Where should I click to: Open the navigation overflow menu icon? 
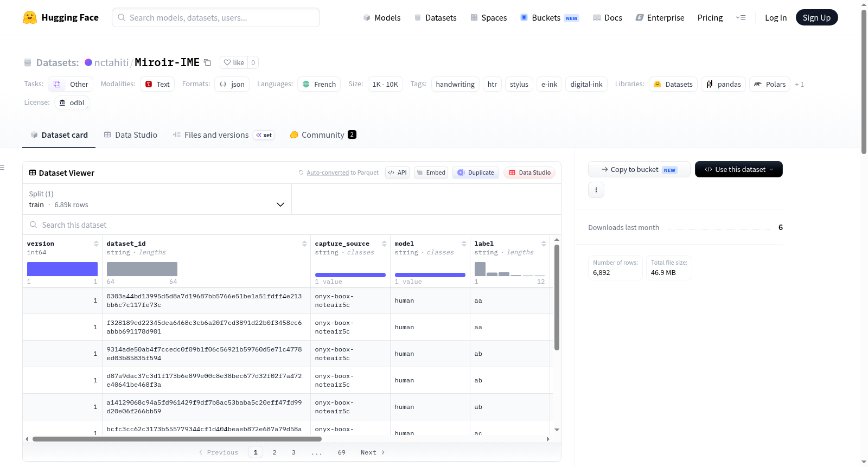(x=741, y=17)
